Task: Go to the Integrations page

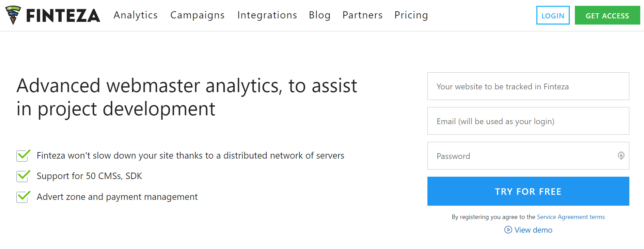Action: click(x=267, y=15)
